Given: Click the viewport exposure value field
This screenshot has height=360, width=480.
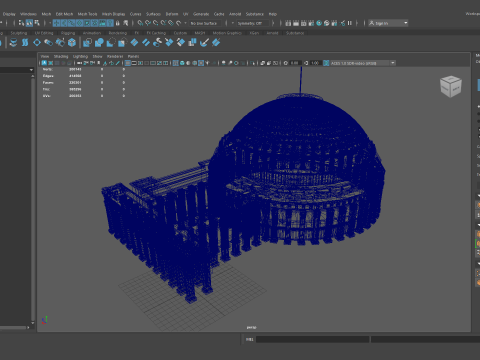Looking at the screenshot, I should pos(295,63).
